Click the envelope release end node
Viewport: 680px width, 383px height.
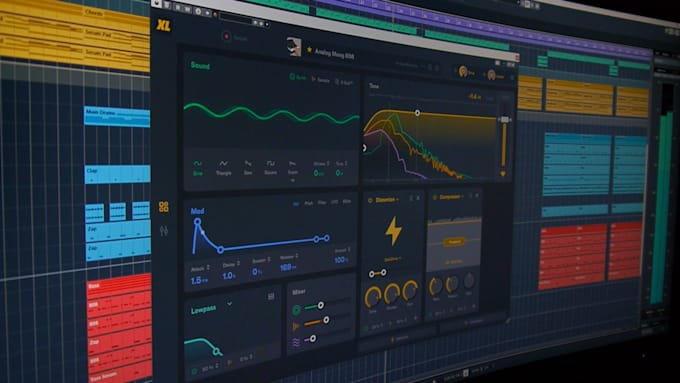(327, 238)
